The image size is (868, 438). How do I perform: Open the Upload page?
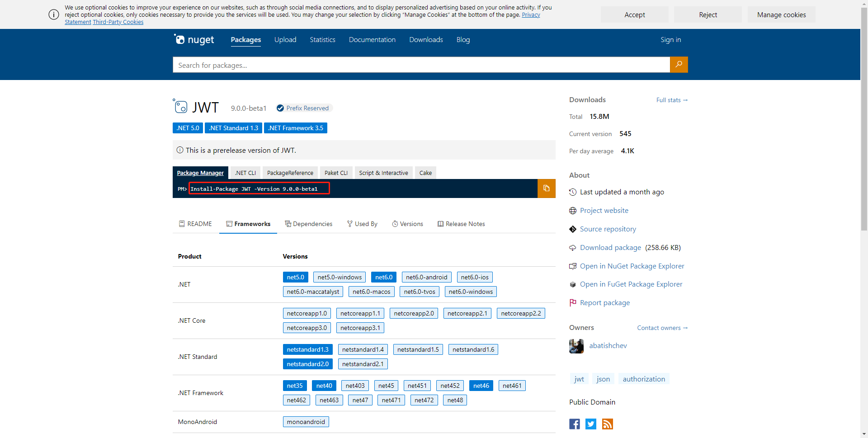[285, 40]
